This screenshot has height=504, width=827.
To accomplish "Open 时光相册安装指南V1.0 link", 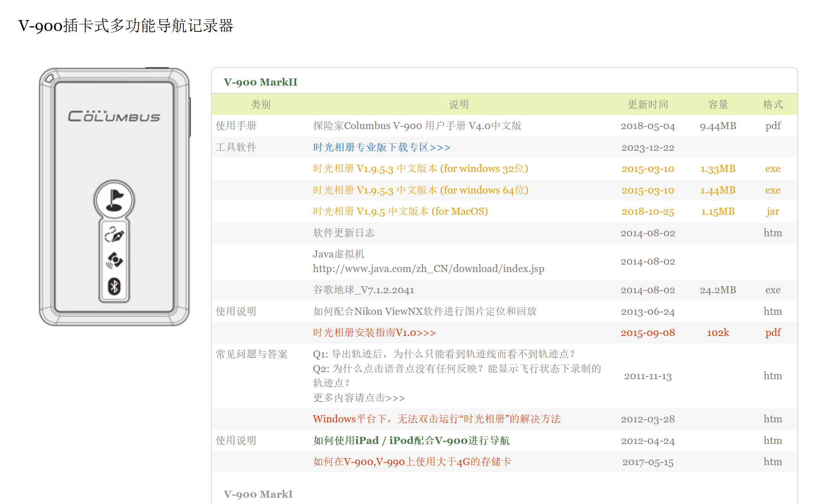I will click(374, 332).
